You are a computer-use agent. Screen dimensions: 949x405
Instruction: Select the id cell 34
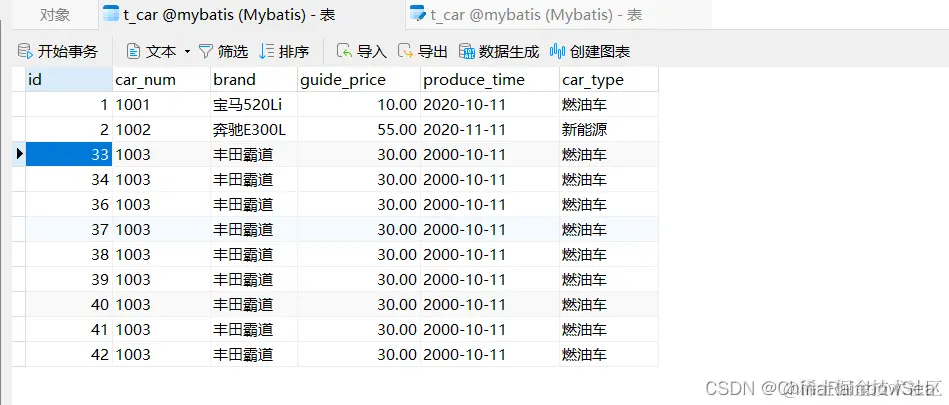point(68,180)
